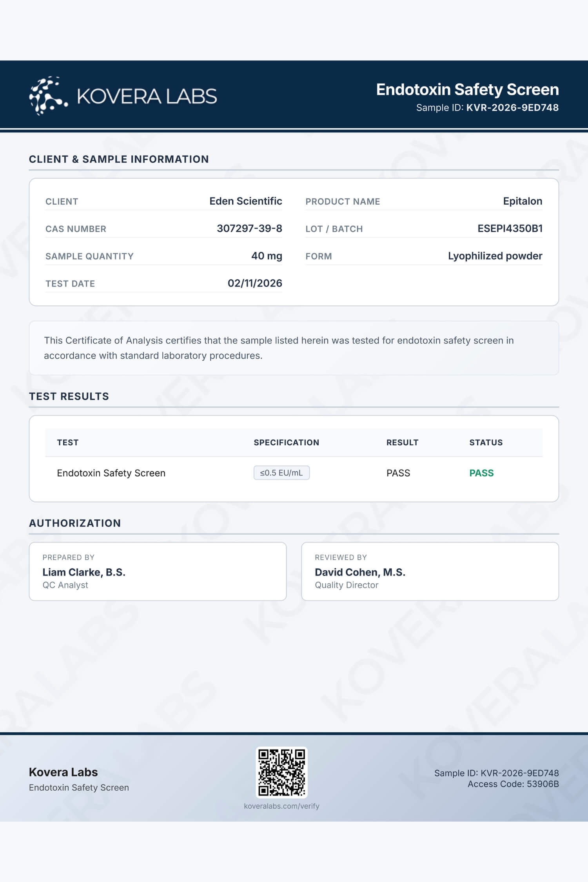Click the QR code in the footer
Screen dimensions: 588x882
pyautogui.click(x=281, y=772)
